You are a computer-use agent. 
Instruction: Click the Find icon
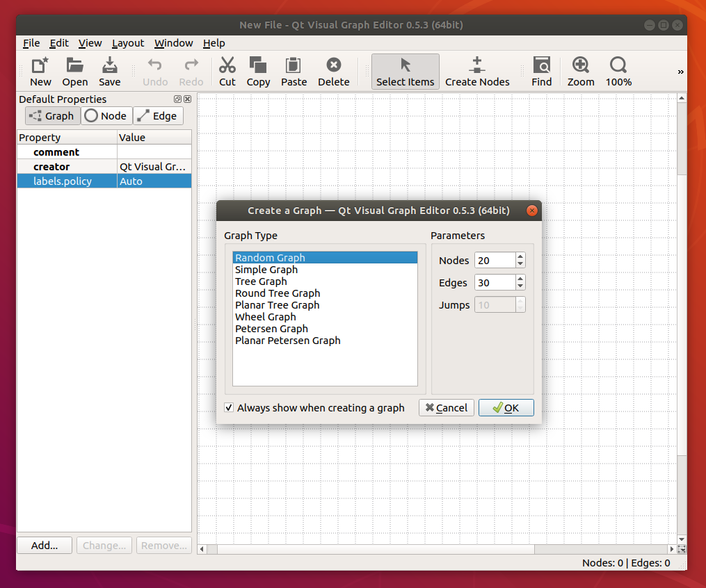click(x=541, y=70)
